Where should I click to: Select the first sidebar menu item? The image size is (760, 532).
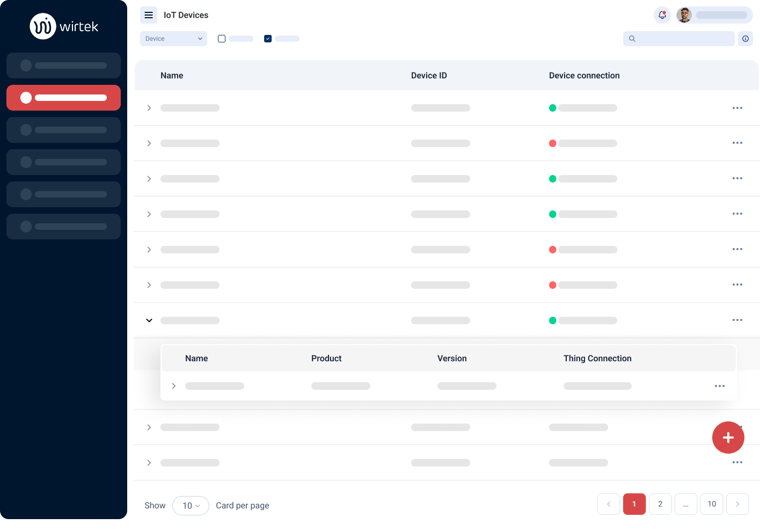[63, 65]
